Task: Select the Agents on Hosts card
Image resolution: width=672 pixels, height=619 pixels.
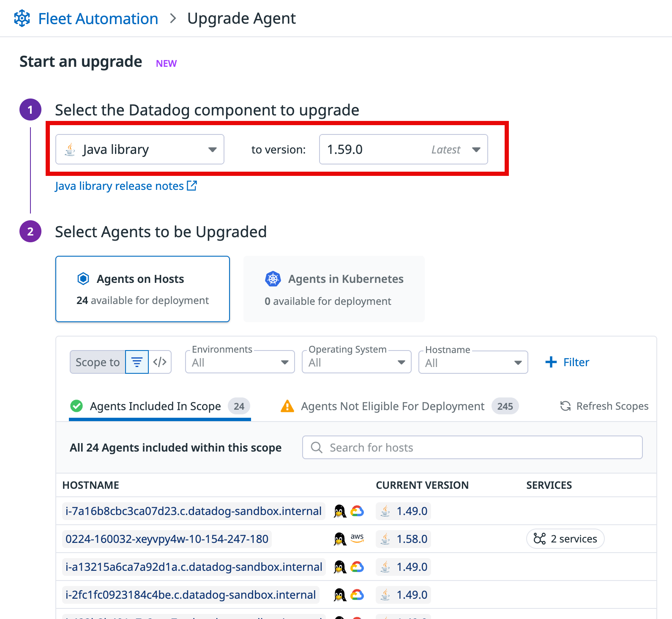Action: point(142,289)
